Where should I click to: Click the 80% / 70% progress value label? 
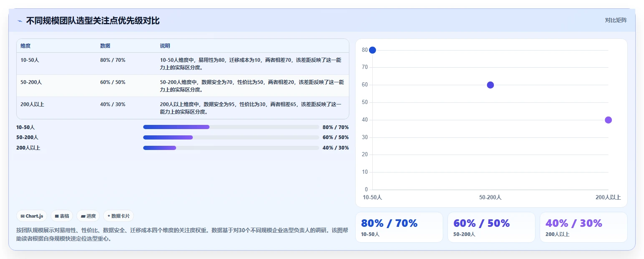[x=336, y=127]
